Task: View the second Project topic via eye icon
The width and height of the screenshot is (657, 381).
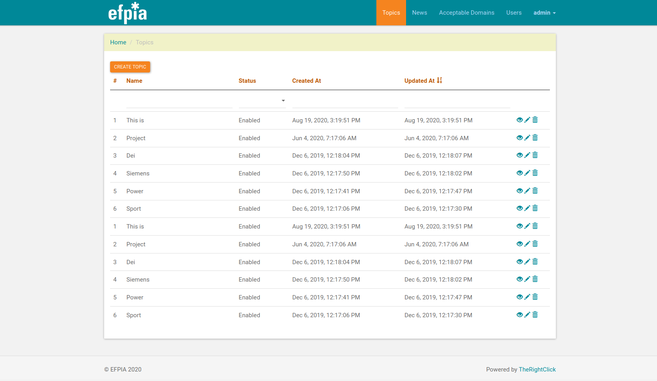Action: click(x=520, y=244)
